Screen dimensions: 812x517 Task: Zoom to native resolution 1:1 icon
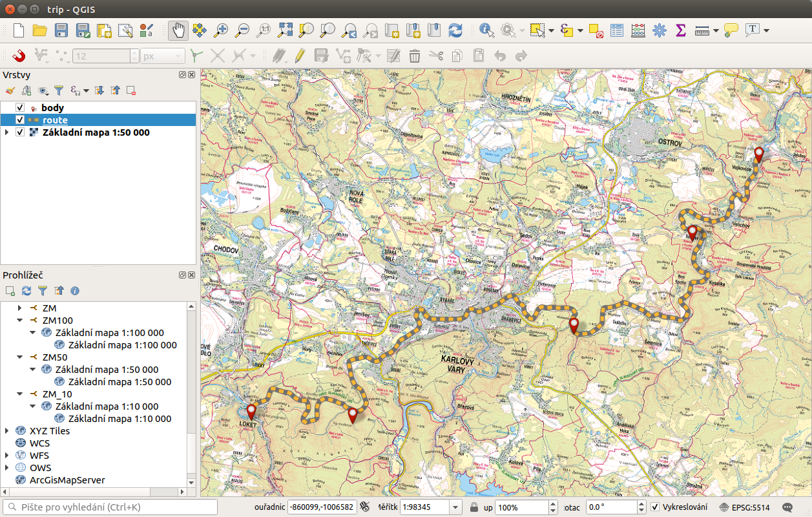(264, 30)
